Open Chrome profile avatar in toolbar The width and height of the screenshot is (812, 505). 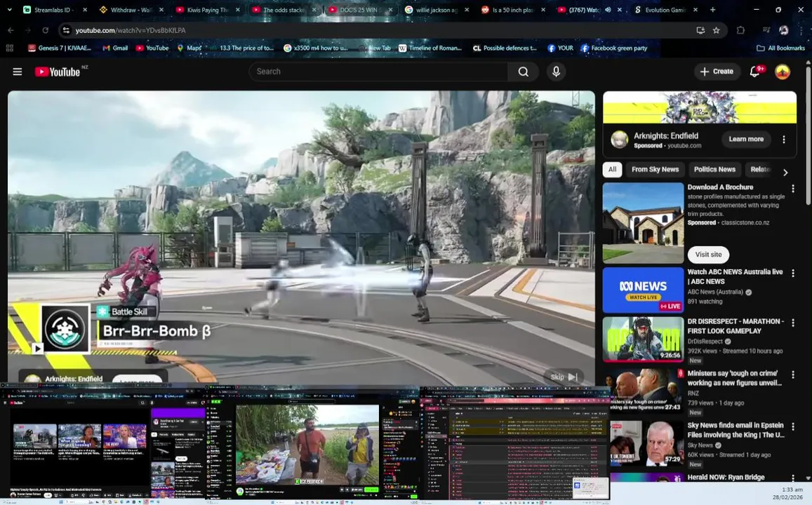783,30
